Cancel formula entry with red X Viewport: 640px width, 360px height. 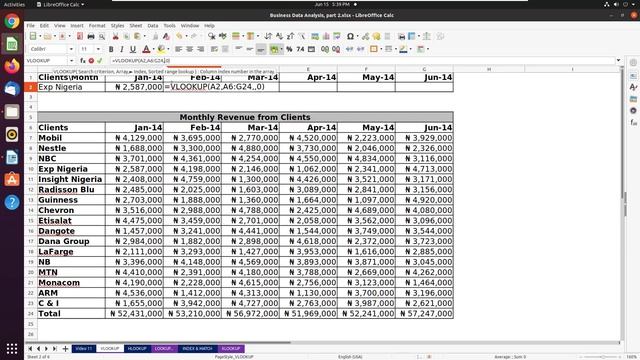(x=91, y=60)
